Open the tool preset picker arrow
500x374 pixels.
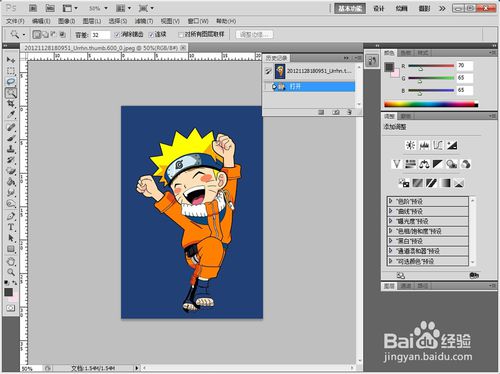[x=24, y=35]
